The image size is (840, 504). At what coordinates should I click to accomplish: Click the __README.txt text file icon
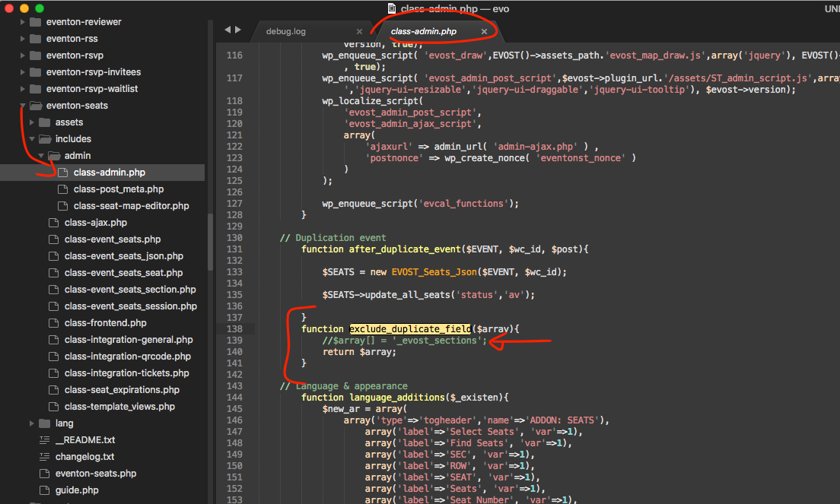[44, 440]
